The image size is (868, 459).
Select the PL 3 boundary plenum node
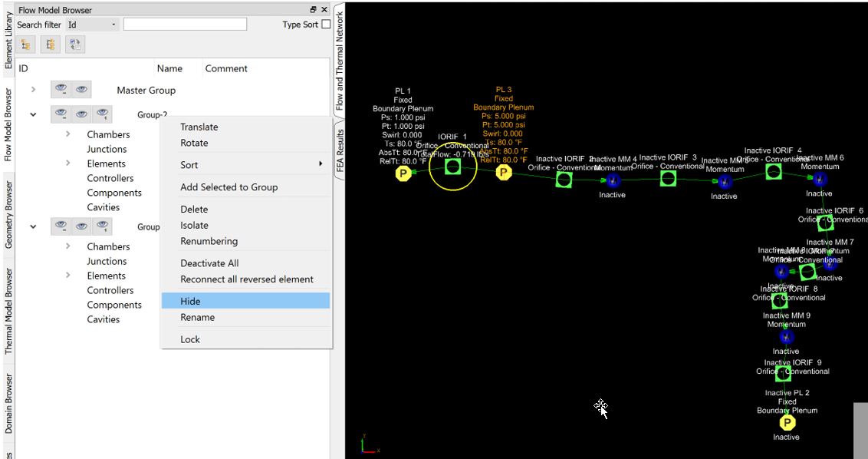tap(504, 173)
